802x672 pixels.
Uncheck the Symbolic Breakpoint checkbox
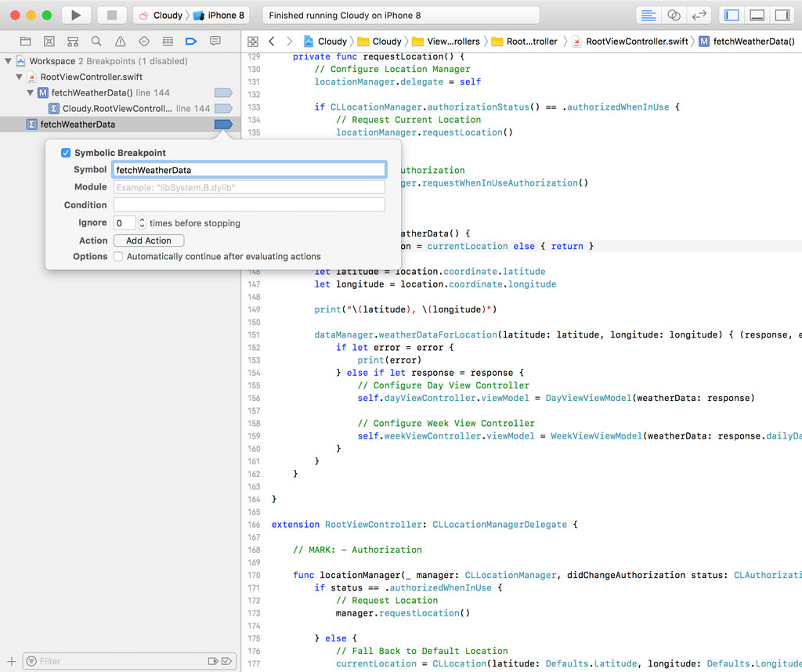(65, 153)
